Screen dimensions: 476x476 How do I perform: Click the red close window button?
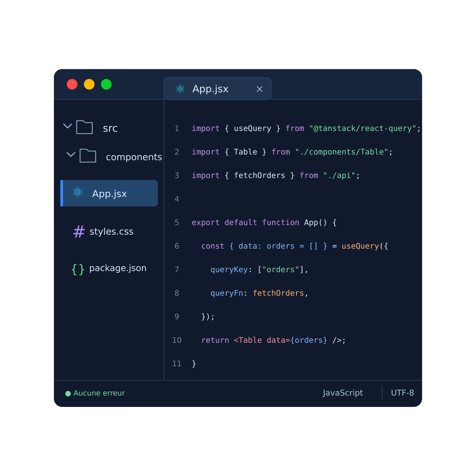click(x=72, y=84)
